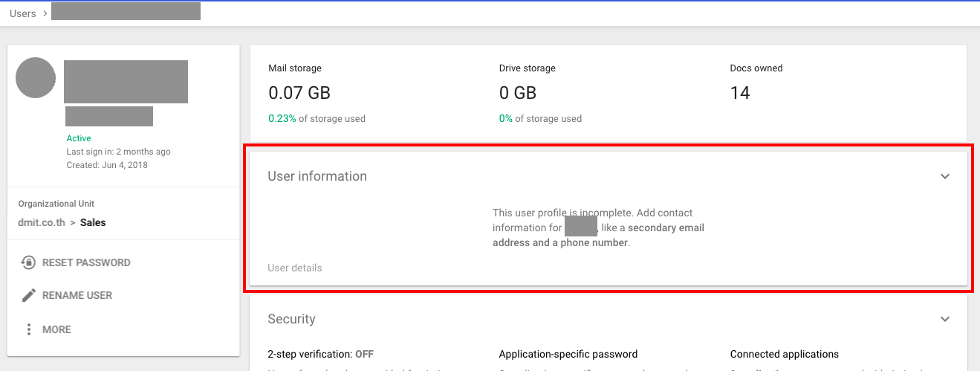The height and width of the screenshot is (371, 980).
Task: Expand the Security section chevron
Action: 945,319
